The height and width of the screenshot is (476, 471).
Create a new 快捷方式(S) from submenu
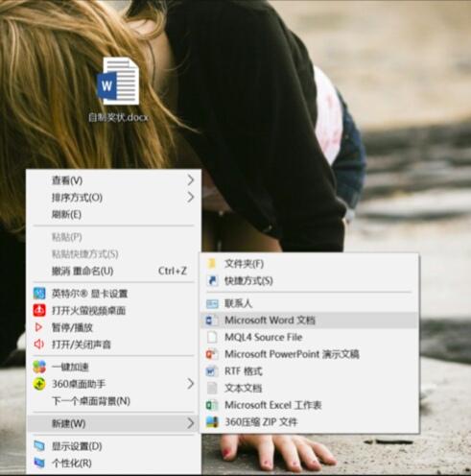pyautogui.click(x=309, y=280)
